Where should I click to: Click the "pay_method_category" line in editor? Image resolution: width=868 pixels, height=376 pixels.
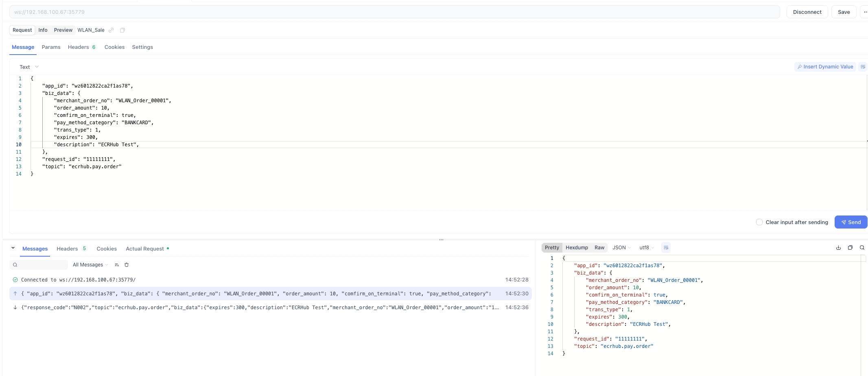(x=104, y=123)
